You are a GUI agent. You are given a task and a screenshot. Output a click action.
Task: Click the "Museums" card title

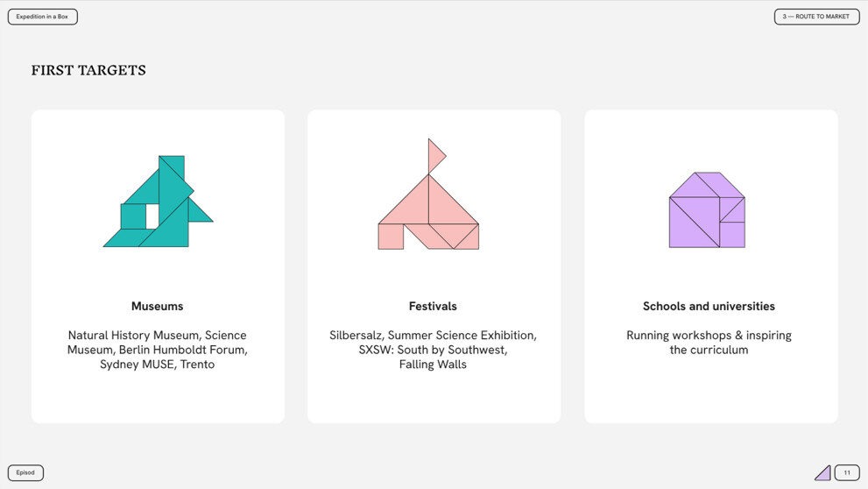pos(158,307)
